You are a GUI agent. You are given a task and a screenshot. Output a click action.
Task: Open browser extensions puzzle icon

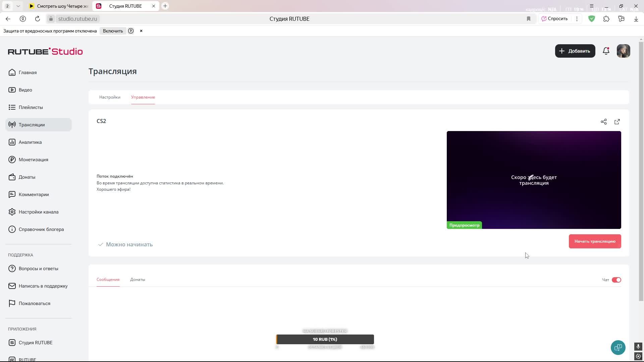click(x=606, y=19)
